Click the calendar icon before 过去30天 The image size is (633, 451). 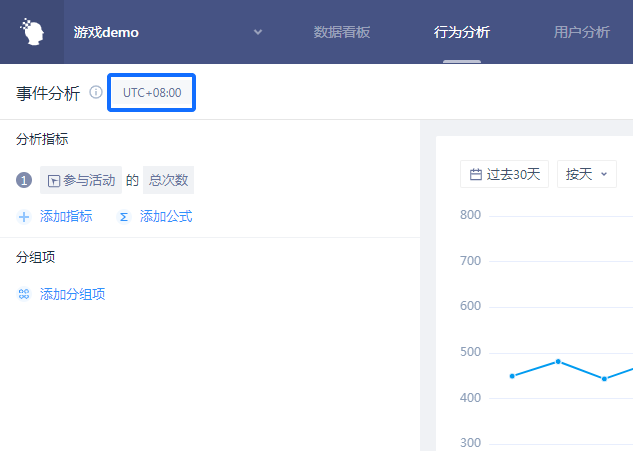point(476,175)
